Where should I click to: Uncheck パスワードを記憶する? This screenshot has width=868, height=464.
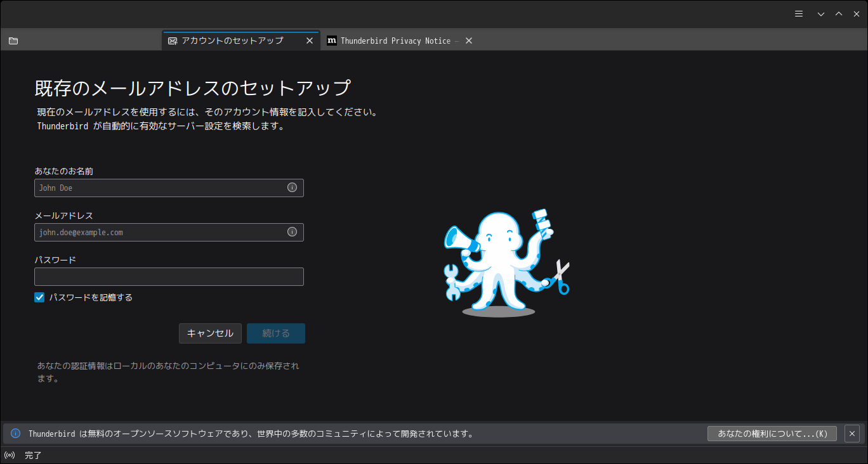click(39, 297)
